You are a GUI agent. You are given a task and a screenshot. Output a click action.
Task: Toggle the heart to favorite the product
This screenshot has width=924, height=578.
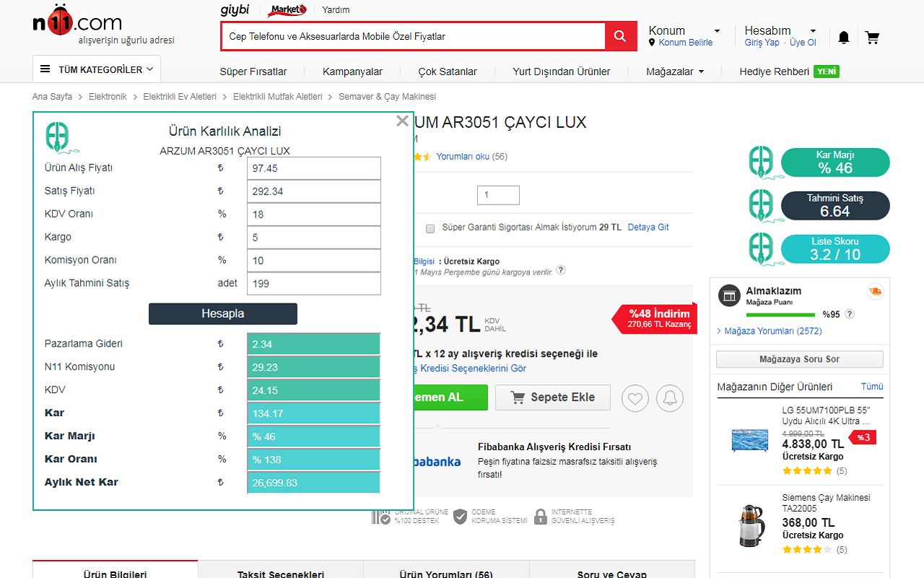pos(635,397)
